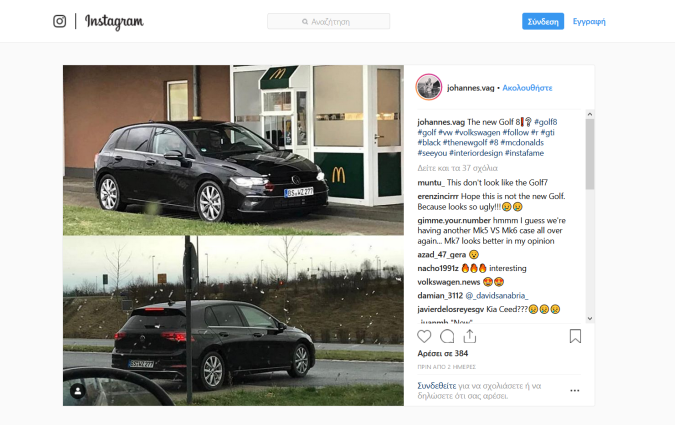Click the comments scrollbar thumb
Screen dimensions: 675x425
point(590,154)
